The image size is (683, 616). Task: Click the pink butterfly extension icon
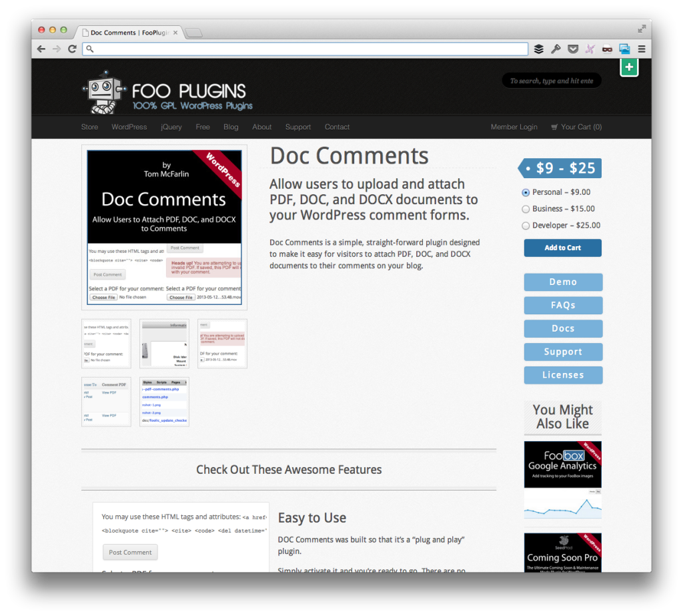590,49
